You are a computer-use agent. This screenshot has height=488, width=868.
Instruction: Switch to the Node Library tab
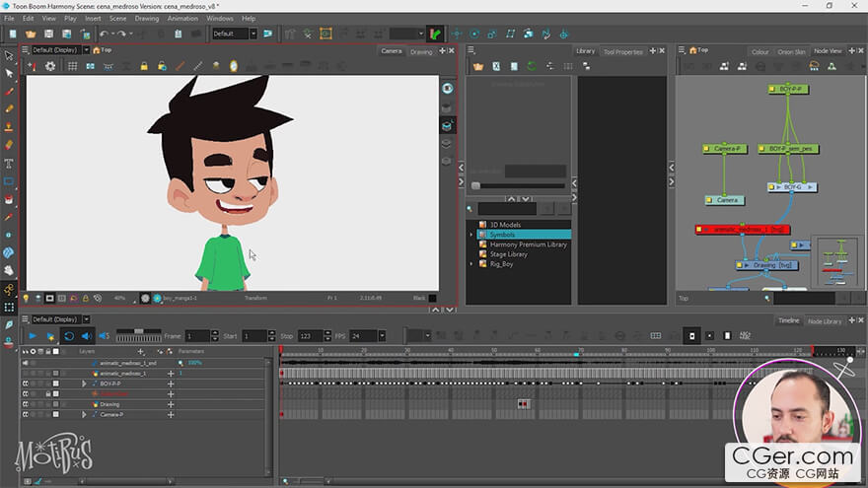[825, 321]
